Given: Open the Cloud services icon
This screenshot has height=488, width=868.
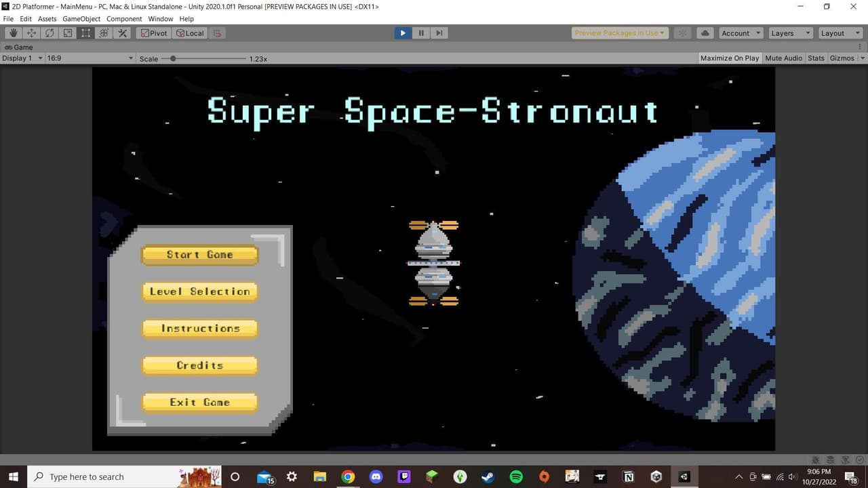Looking at the screenshot, I should (705, 33).
